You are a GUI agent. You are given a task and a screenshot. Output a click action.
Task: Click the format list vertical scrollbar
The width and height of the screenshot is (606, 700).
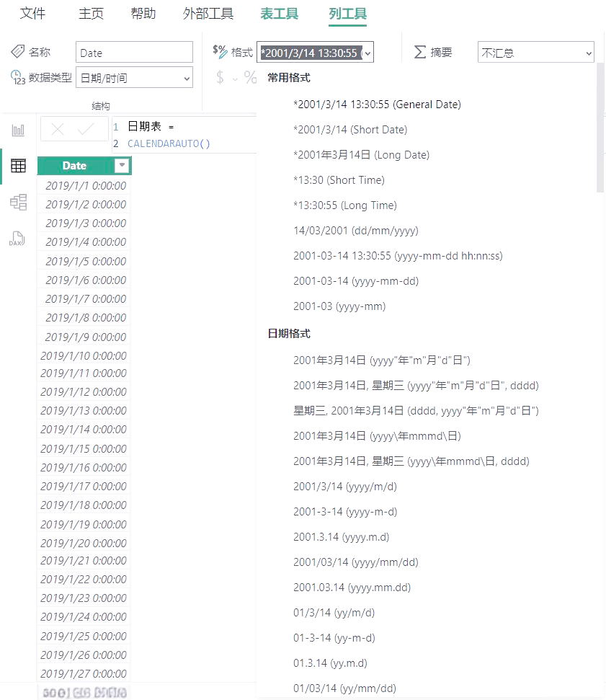(600, 128)
